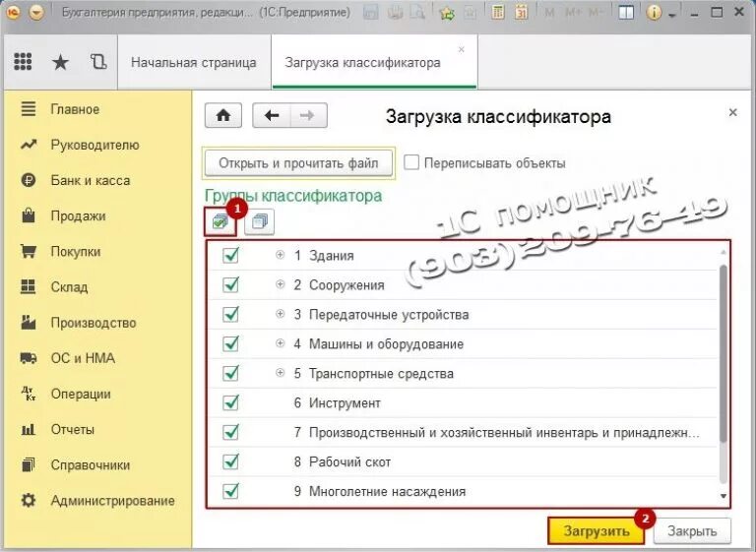Uncheck the 1 Здания checkbox
Image resolution: width=756 pixels, height=552 pixels.
[x=231, y=255]
